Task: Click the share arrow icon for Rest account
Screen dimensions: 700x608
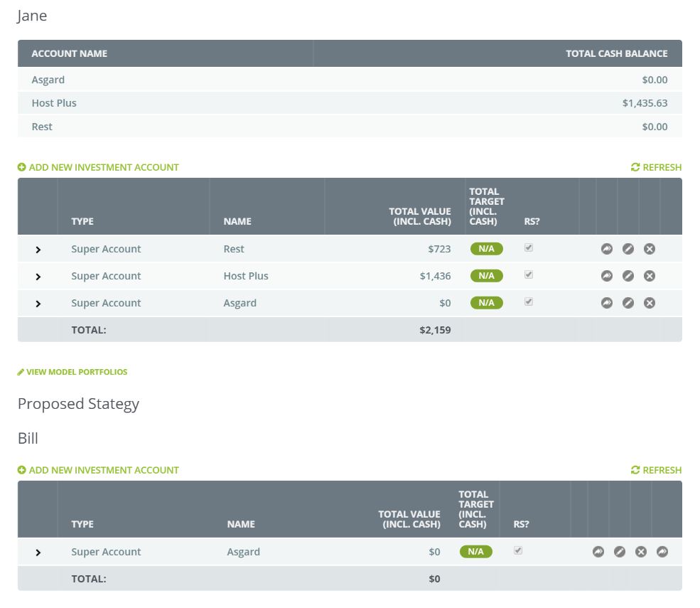Action: click(606, 249)
